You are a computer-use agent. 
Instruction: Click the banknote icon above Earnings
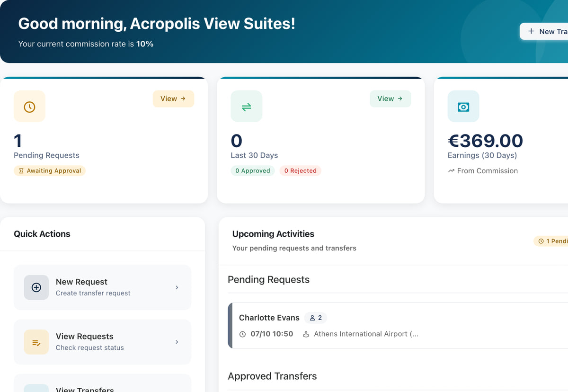[463, 107]
